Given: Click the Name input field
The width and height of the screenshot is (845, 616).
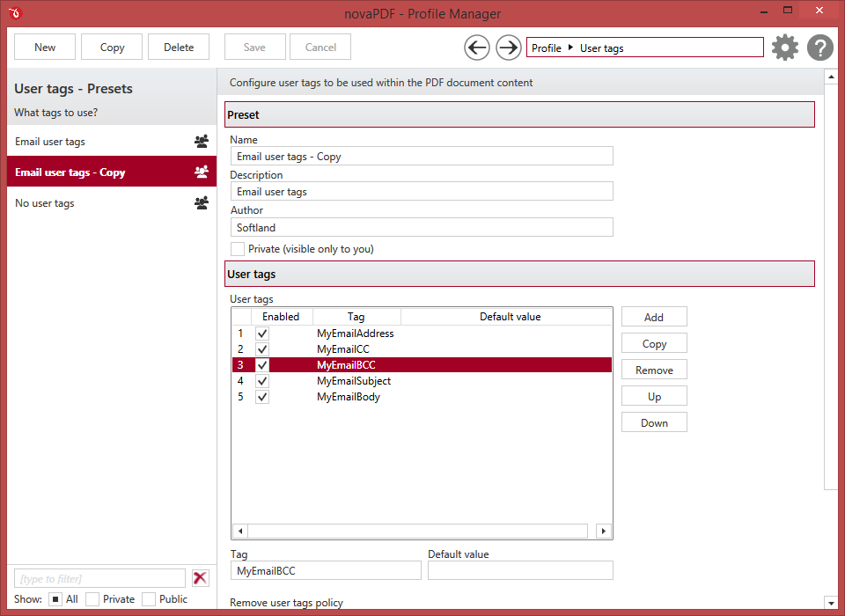Looking at the screenshot, I should pos(422,157).
